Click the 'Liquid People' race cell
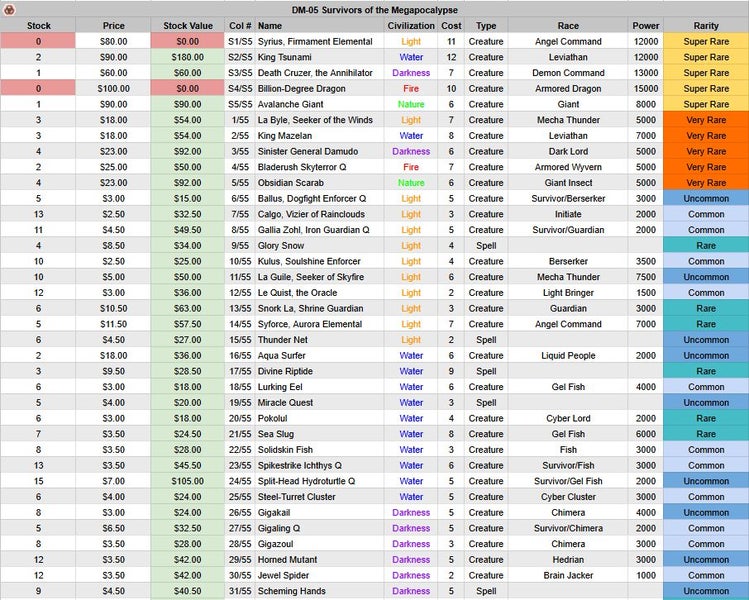Viewport: 749px width, 600px height. pos(568,356)
